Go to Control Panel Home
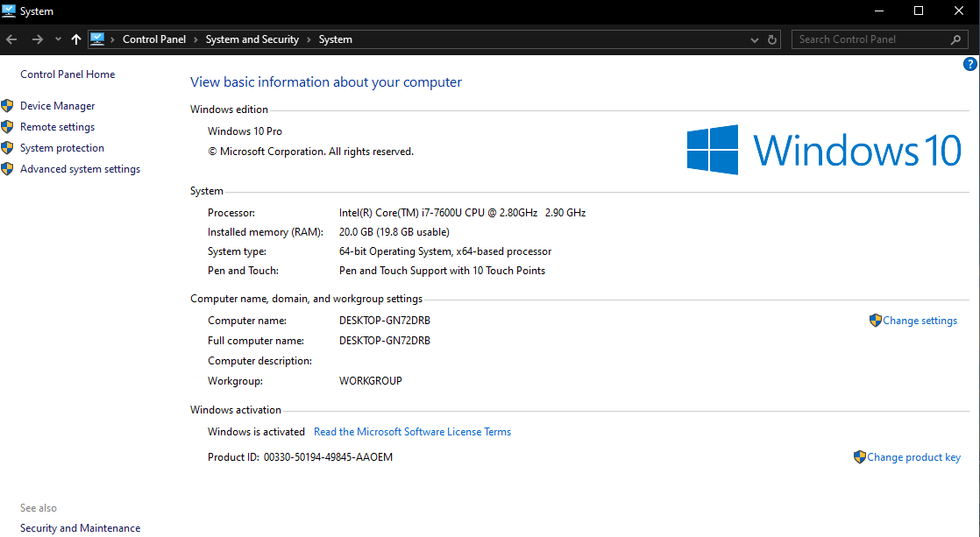This screenshot has width=980, height=537. 67,74
